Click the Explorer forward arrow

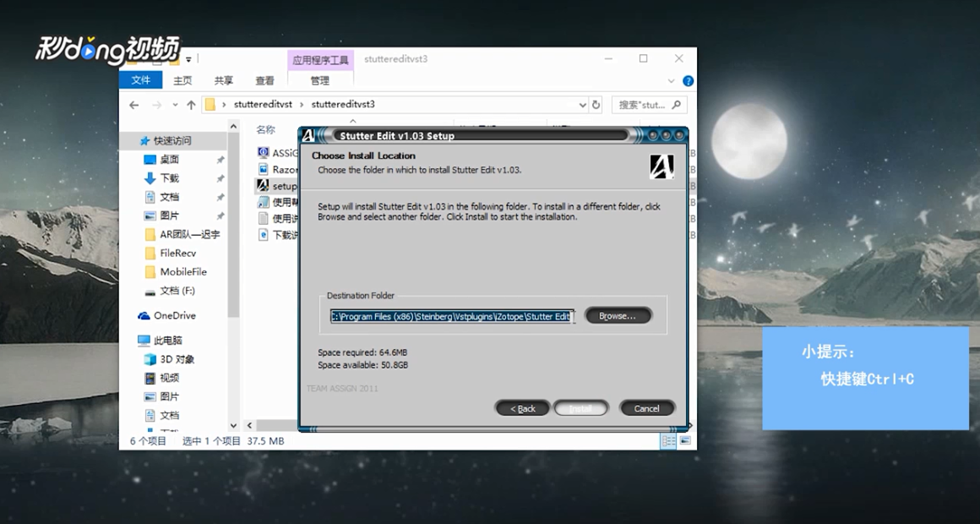pyautogui.click(x=157, y=105)
